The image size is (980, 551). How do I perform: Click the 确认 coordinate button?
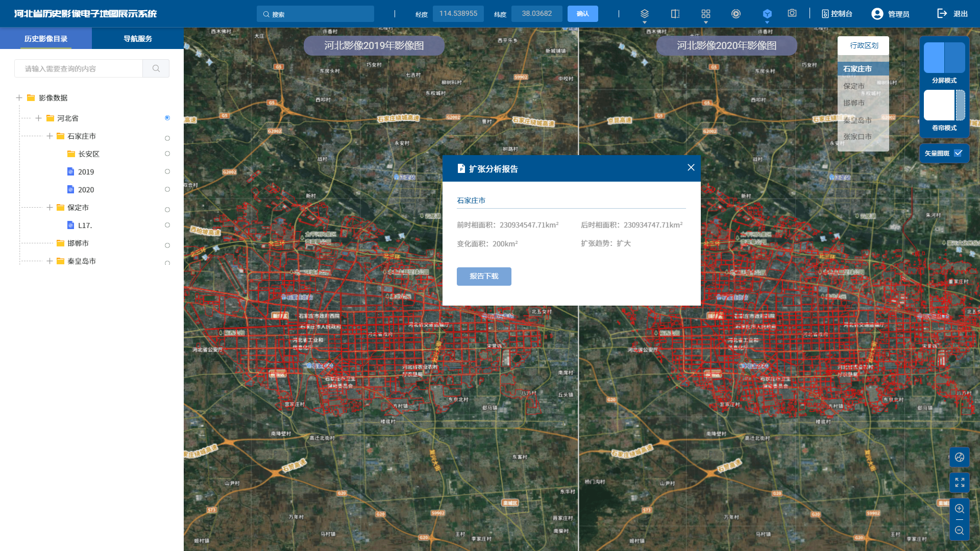pyautogui.click(x=582, y=14)
